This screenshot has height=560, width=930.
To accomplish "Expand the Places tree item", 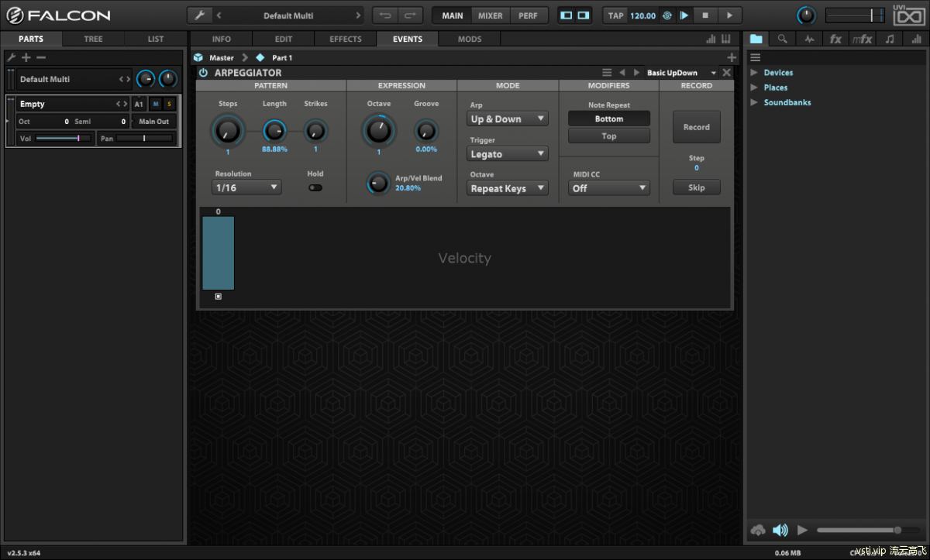I will point(754,88).
